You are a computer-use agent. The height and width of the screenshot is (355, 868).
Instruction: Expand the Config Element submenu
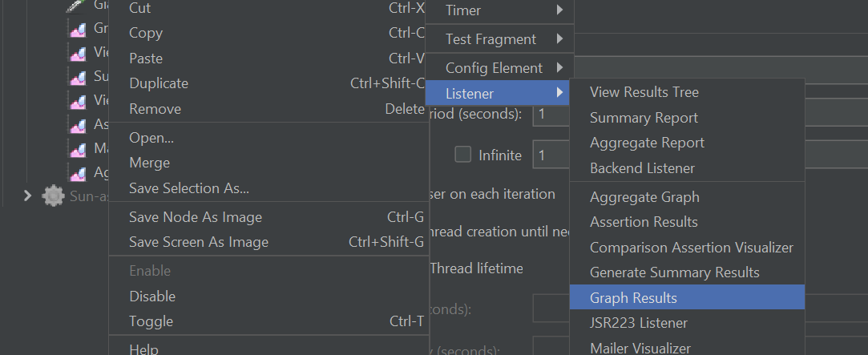point(498,68)
